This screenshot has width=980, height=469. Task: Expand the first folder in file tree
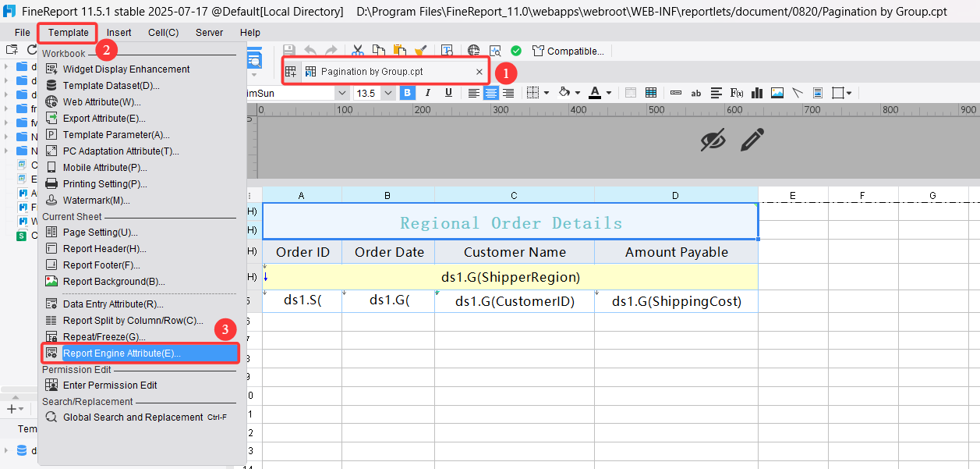[6, 66]
